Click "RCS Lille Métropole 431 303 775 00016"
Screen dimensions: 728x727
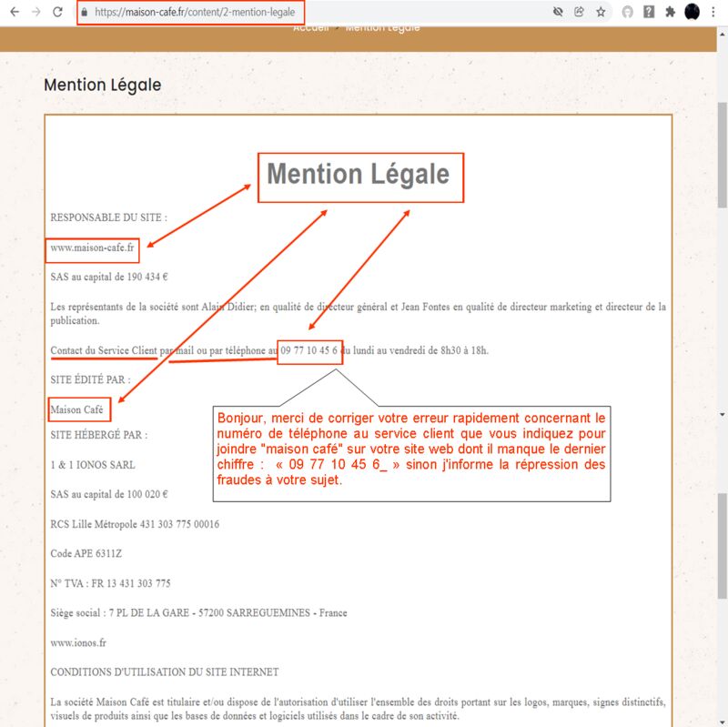(135, 524)
